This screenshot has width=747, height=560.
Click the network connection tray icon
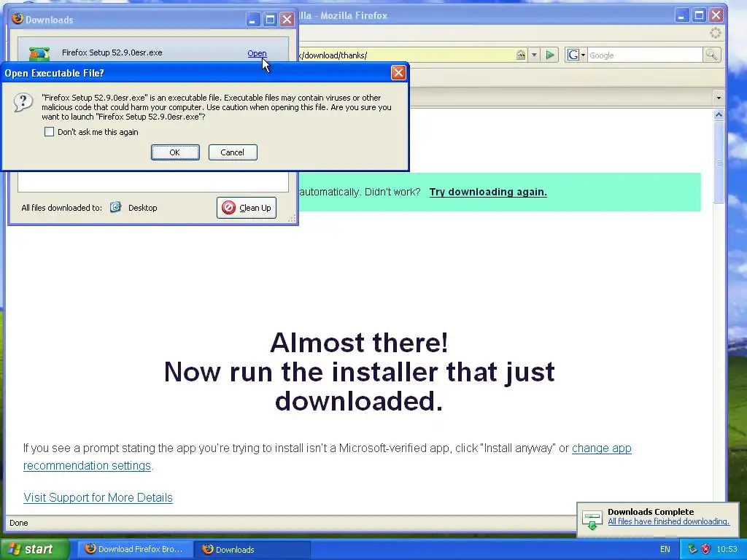[692, 549]
